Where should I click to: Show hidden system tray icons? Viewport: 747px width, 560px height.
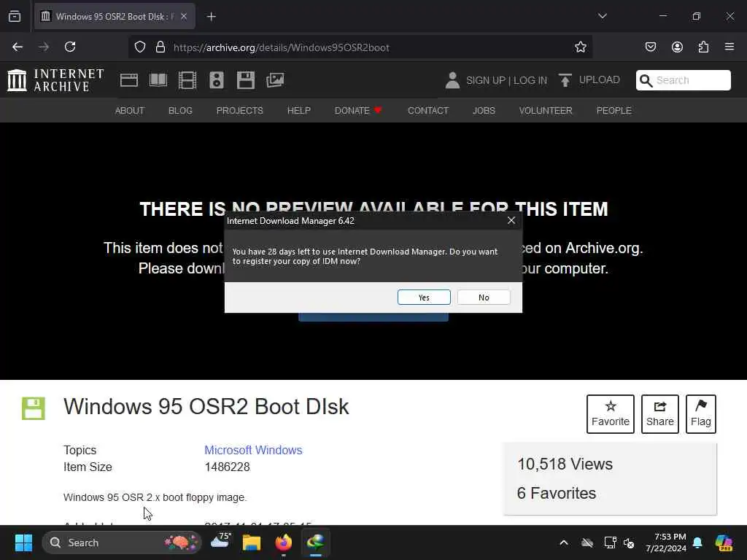(564, 542)
